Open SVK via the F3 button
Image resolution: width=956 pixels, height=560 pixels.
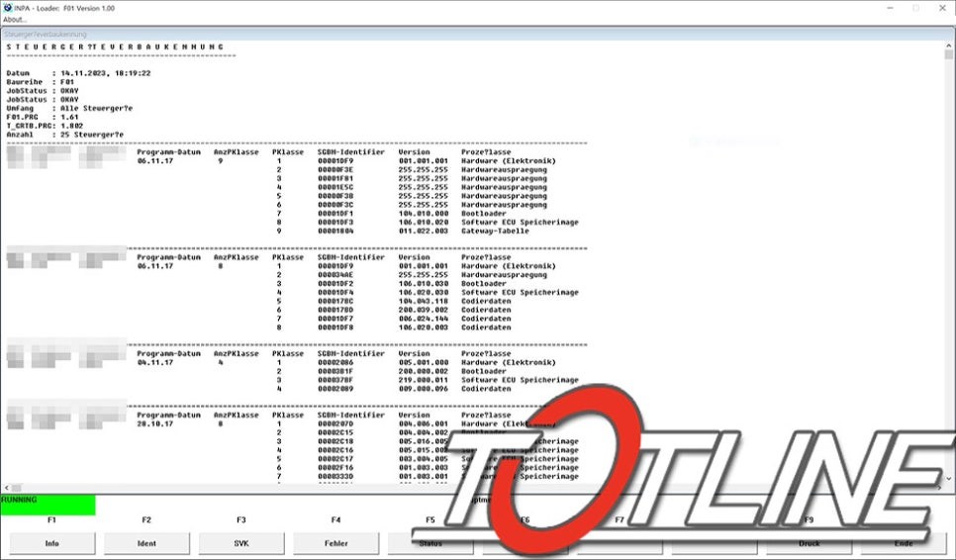tap(240, 543)
